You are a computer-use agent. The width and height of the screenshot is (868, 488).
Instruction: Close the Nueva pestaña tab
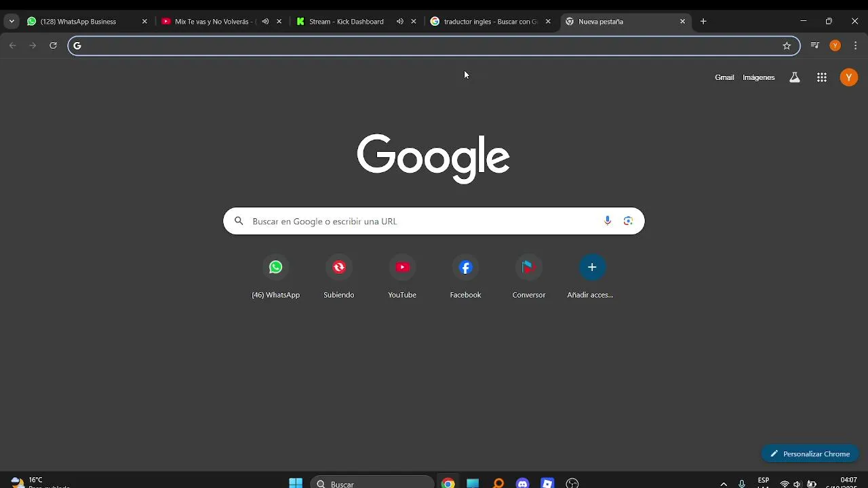(x=683, y=22)
